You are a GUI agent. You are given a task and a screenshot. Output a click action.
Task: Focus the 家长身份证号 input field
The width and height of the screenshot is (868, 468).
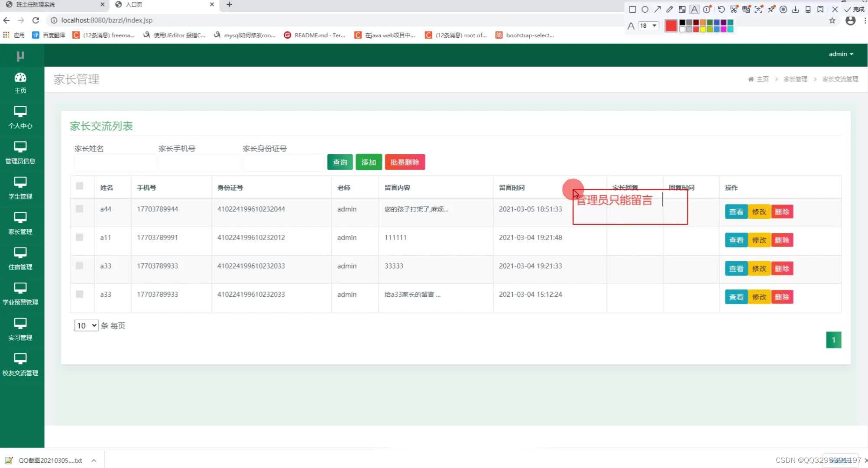[283, 162]
